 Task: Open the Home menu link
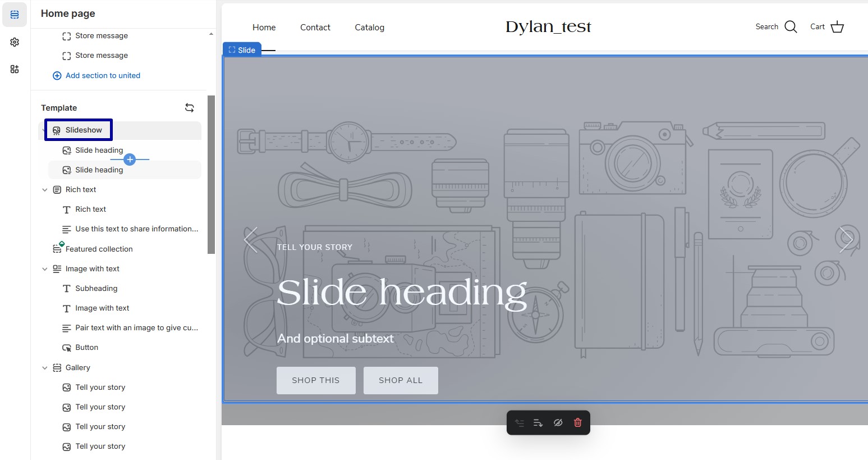click(x=264, y=28)
